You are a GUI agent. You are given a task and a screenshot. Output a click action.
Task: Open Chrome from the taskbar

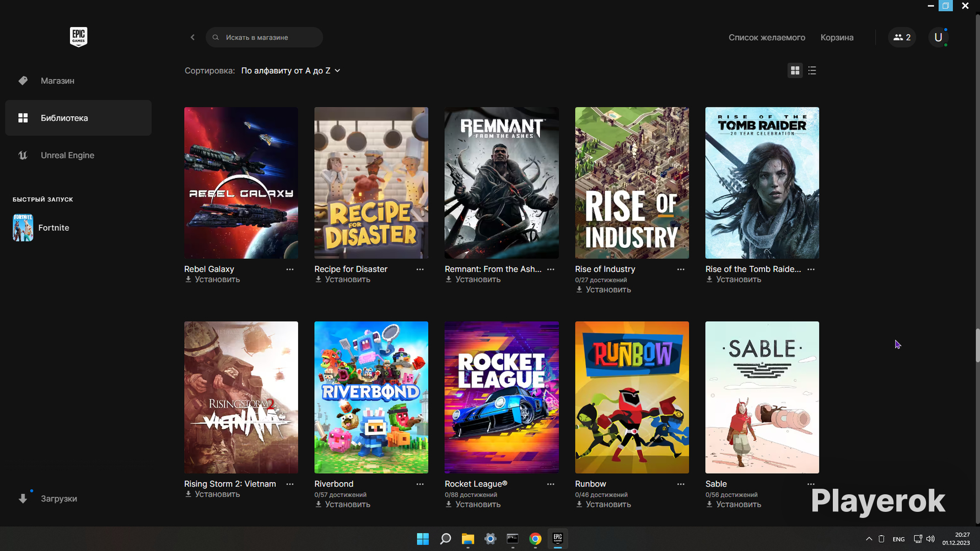click(535, 539)
